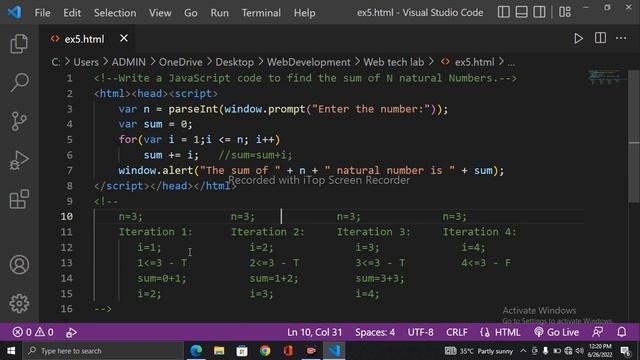
Task: Open the Windows Start menu
Action: [x=11, y=351]
